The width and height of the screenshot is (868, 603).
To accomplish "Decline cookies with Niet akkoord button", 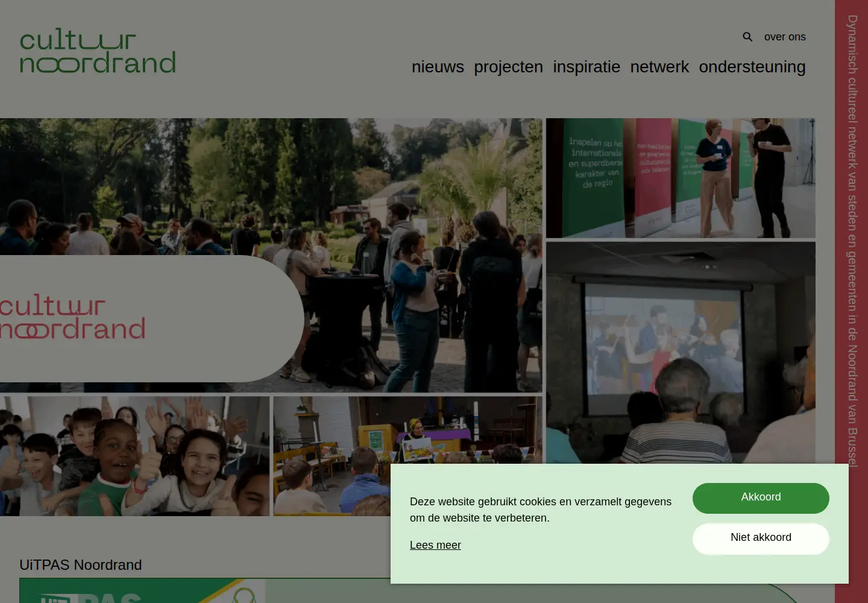I will (x=761, y=538).
